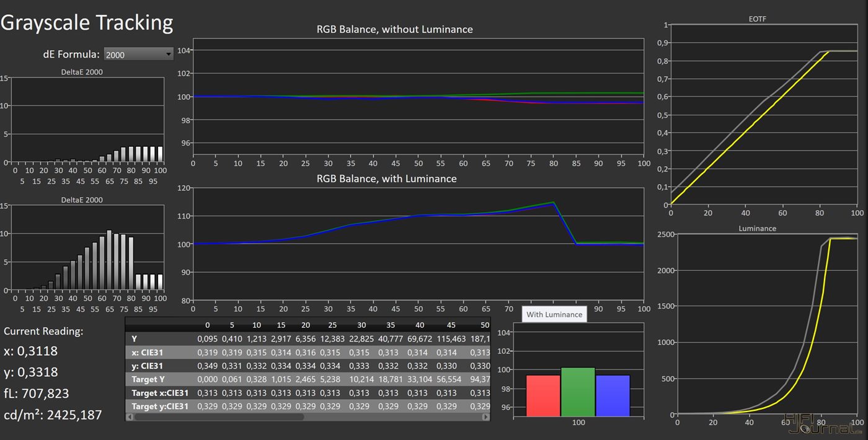
Task: Click the RGB Balance, without Luminance title
Action: tap(394, 29)
